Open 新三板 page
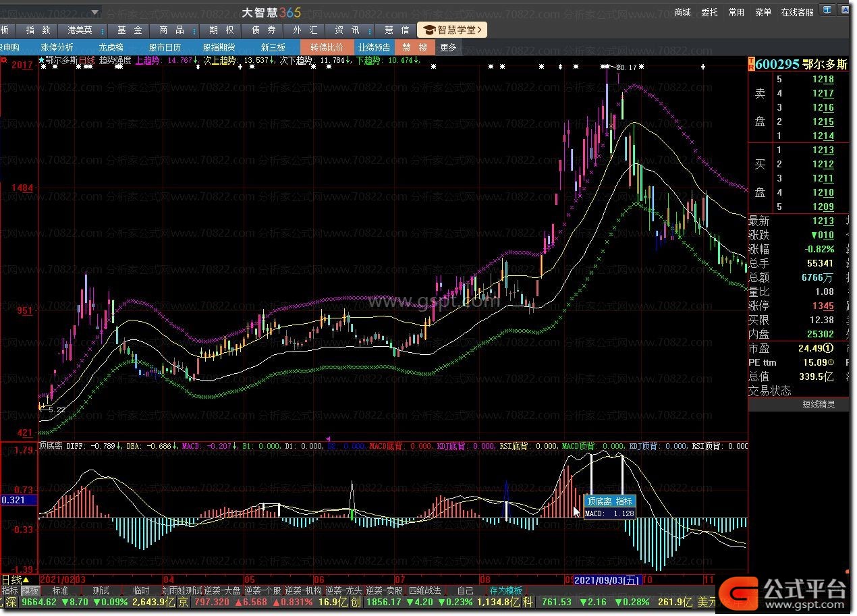 coord(273,47)
